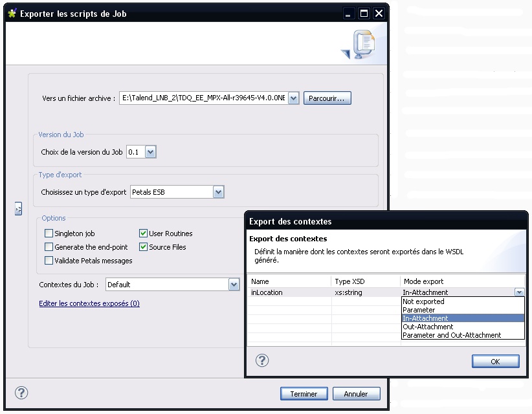Uncheck the User Routines checkbox
The image size is (532, 414).
[x=144, y=234]
